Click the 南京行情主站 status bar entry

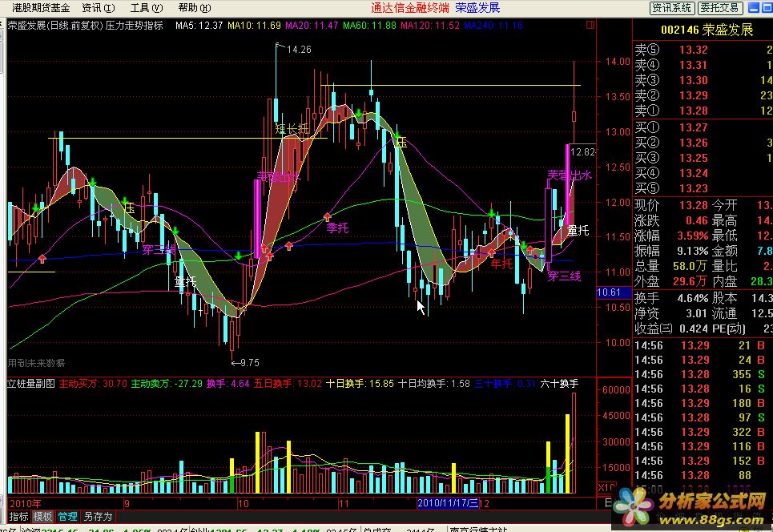pos(478,530)
